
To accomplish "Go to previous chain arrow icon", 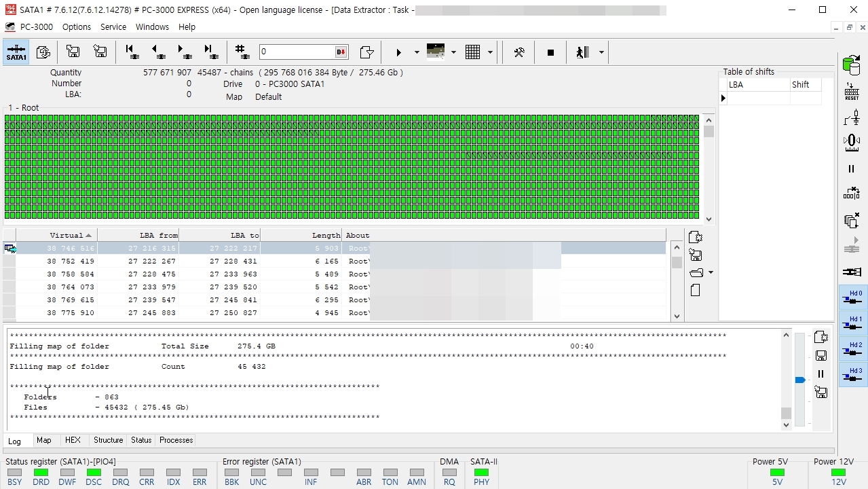I will point(158,52).
